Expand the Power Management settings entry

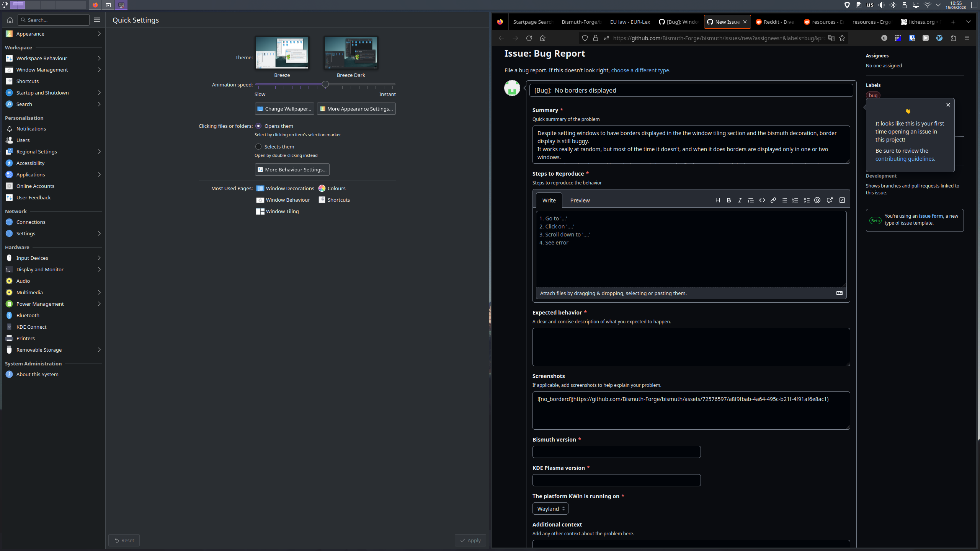(x=40, y=303)
